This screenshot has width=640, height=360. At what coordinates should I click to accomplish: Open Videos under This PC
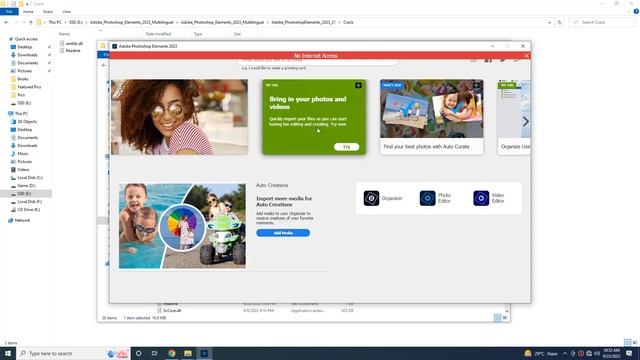click(x=23, y=169)
